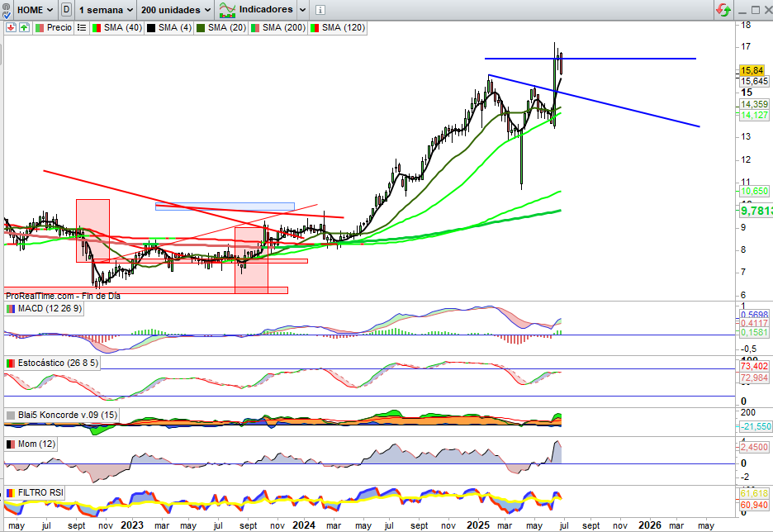This screenshot has width=773, height=532.
Task: Open Estocástico (26 8 5) settings
Action: tap(53, 363)
